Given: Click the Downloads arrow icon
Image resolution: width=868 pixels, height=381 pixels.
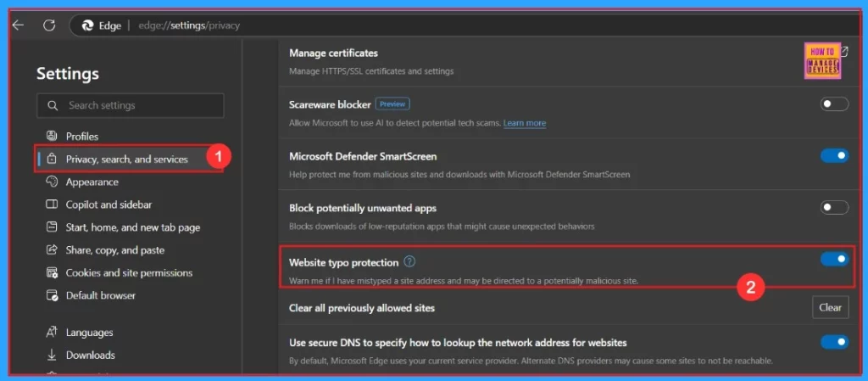Looking at the screenshot, I should click(x=52, y=355).
